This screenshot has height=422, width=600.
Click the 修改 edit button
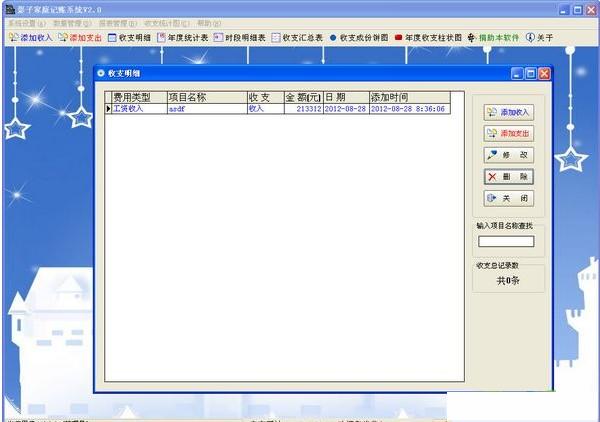509,155
